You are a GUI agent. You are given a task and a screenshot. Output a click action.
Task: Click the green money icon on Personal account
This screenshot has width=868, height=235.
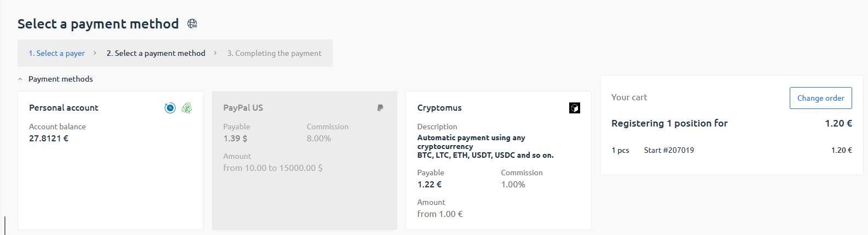coord(187,108)
